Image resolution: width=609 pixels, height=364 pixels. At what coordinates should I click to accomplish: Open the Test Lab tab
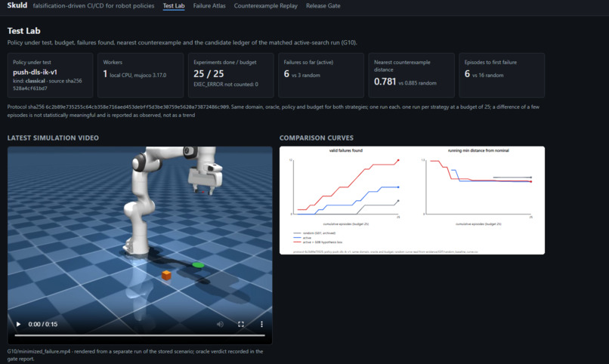174,6
